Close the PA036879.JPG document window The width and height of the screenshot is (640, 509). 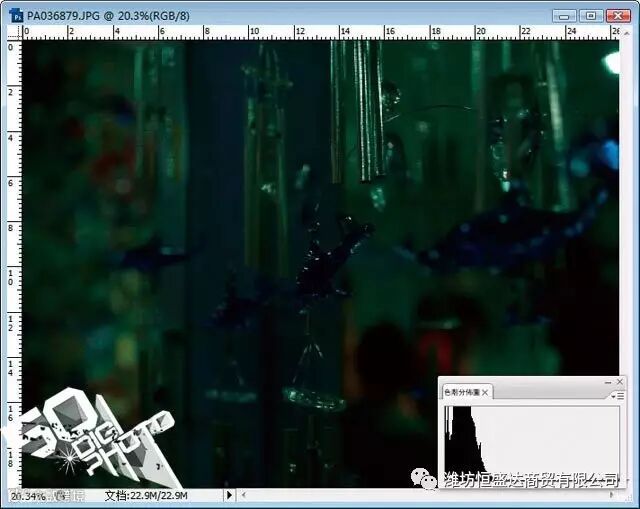(x=618, y=16)
